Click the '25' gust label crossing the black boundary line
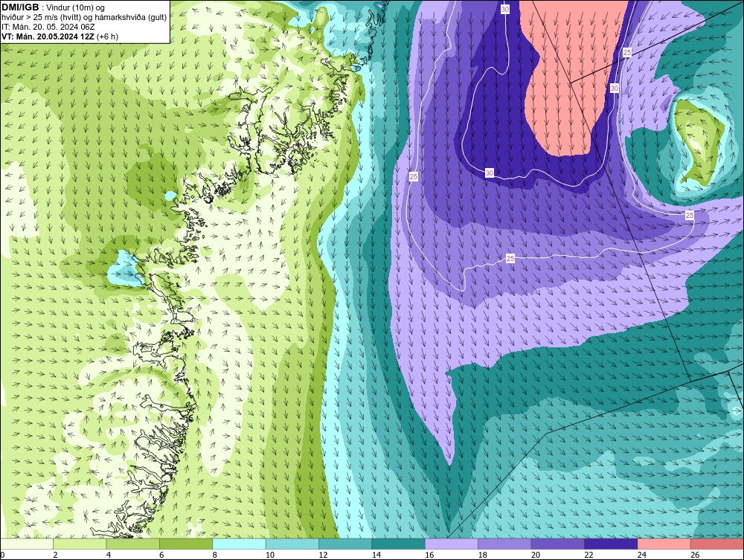This screenshot has width=744, height=560. click(627, 52)
